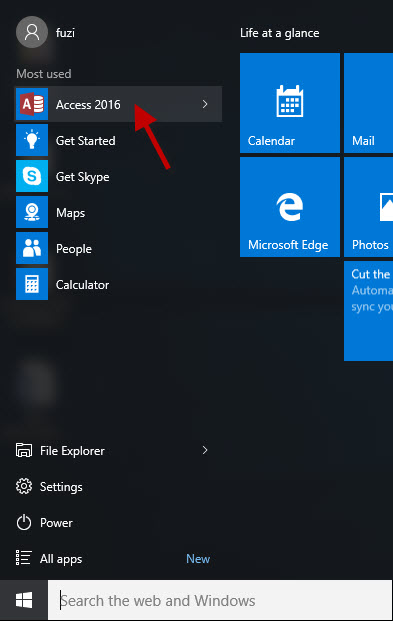
Task: Click the "People" label text
Action: tap(74, 249)
